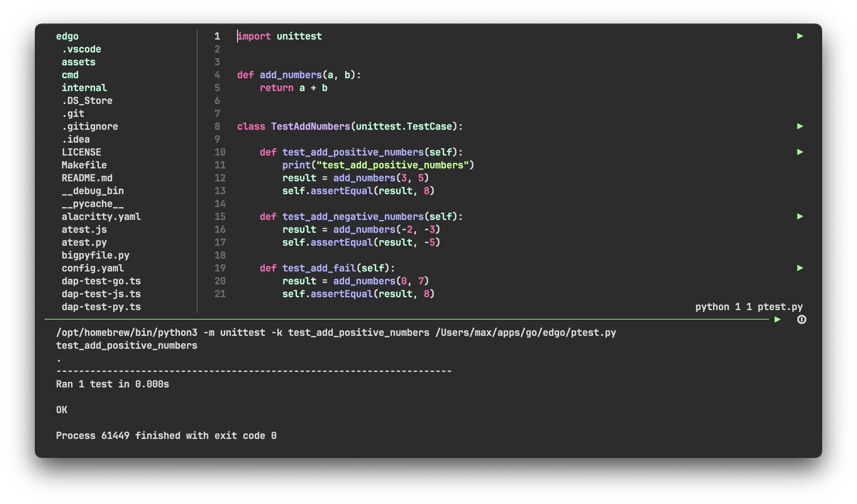Run test_add_fail with its play icon
857x504 pixels.
(800, 268)
